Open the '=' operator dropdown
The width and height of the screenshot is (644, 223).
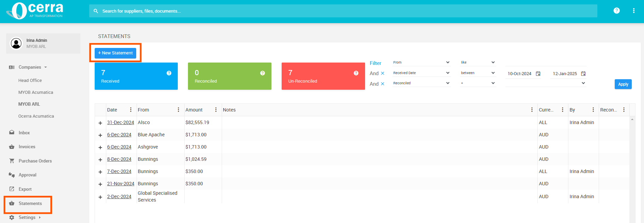click(478, 83)
